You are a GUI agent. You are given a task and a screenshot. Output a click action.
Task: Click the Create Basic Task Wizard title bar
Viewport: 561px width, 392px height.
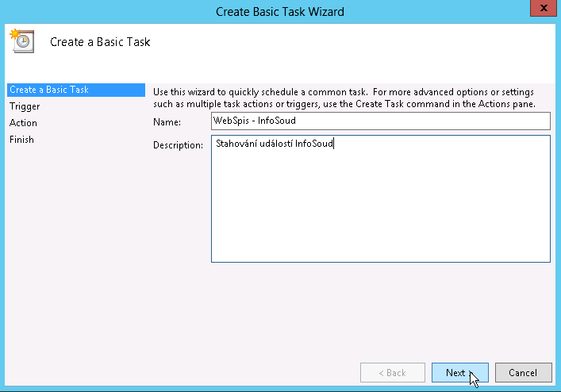point(280,11)
